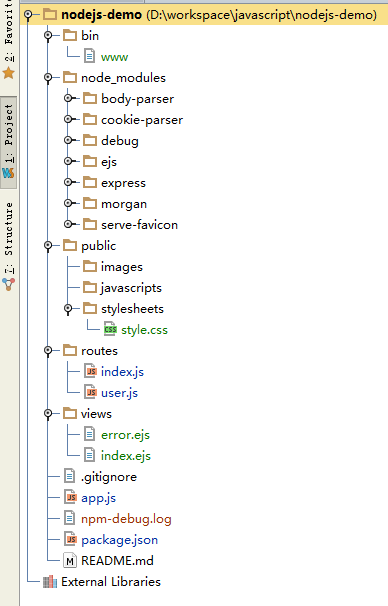Click the body-parser folder icon
This screenshot has width=388, height=606.
90,99
